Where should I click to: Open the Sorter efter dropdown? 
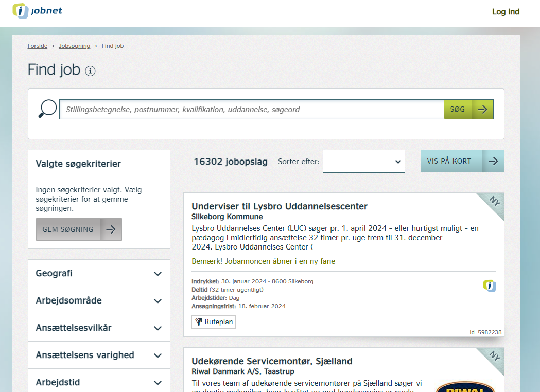pos(363,161)
